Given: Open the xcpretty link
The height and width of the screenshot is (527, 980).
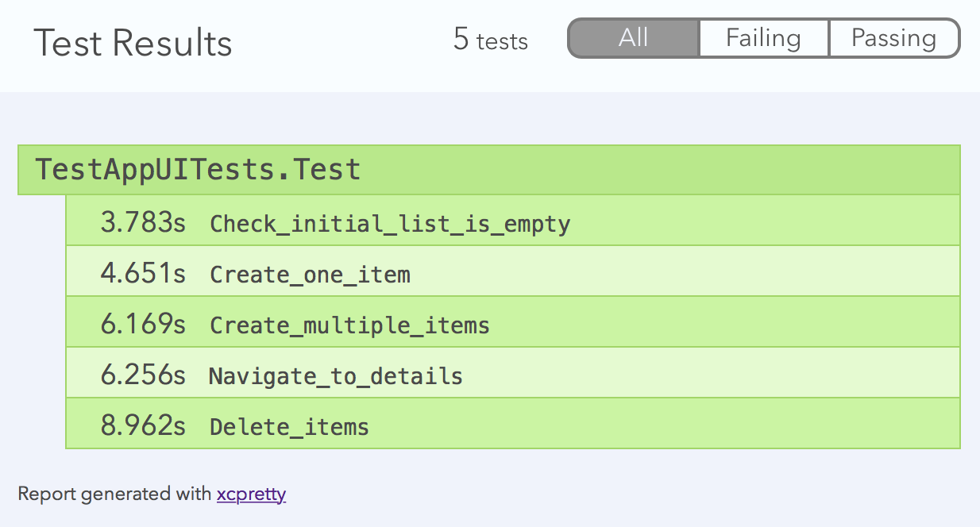Looking at the screenshot, I should tap(251, 494).
